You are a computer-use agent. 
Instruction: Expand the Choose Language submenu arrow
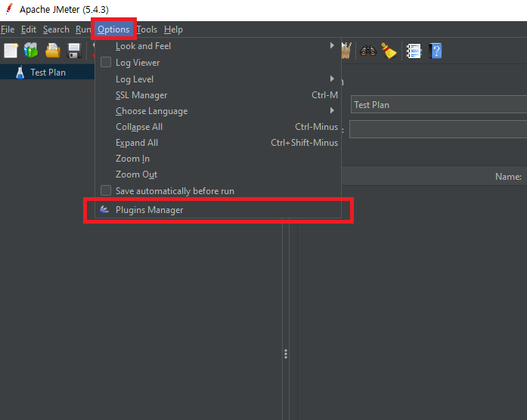pos(332,110)
